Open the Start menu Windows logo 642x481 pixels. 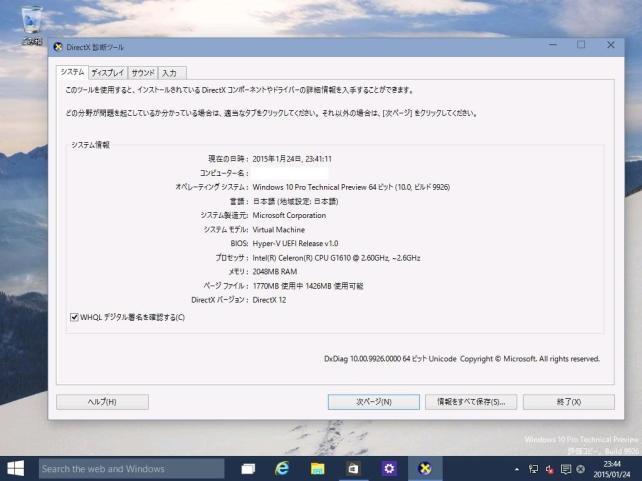click(16, 468)
